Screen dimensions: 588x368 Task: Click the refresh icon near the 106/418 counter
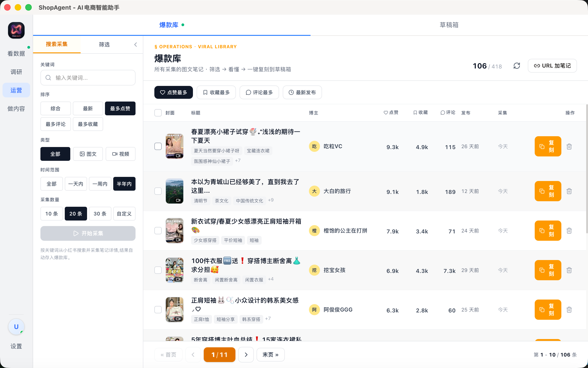[x=517, y=66]
